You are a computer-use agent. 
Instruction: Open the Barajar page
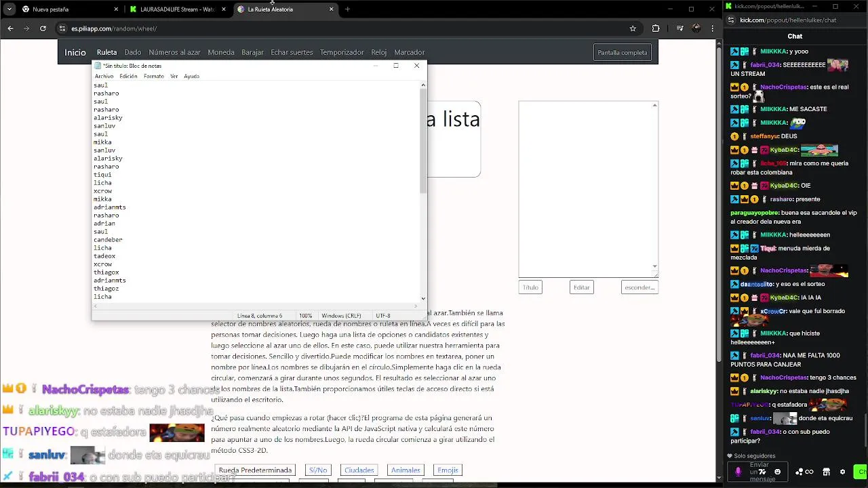(x=252, y=52)
